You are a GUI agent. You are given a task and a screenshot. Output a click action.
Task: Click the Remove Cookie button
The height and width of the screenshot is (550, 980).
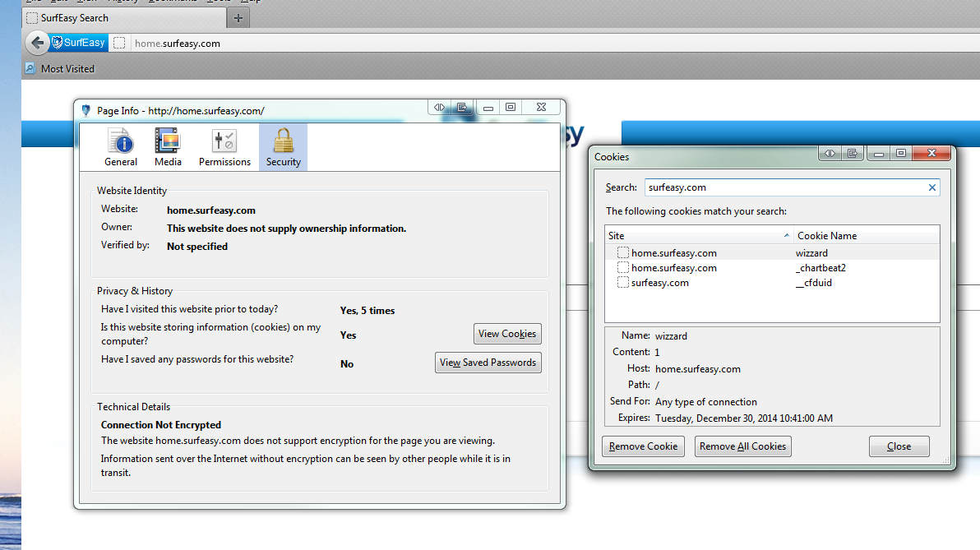point(643,446)
